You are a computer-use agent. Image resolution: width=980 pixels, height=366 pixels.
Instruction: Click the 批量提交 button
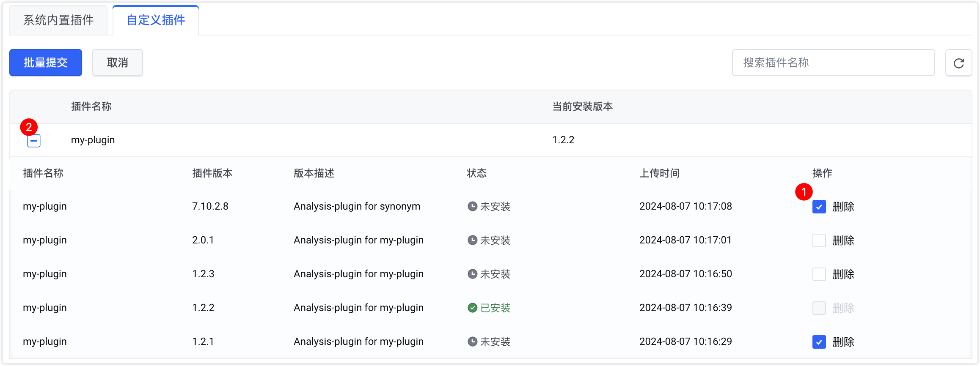(x=46, y=63)
